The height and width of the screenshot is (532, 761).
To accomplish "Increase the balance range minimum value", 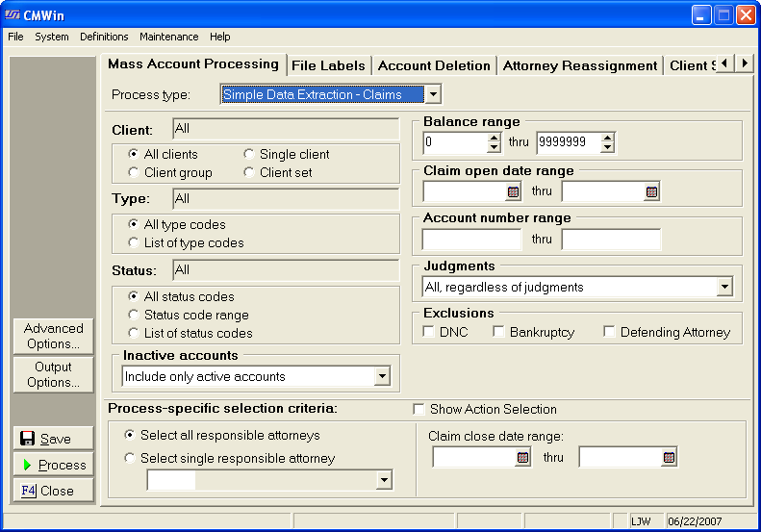I will pyautogui.click(x=495, y=138).
